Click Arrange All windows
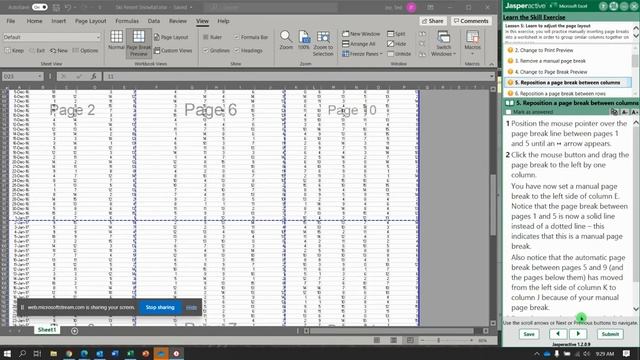640x360 pixels. click(x=359, y=44)
